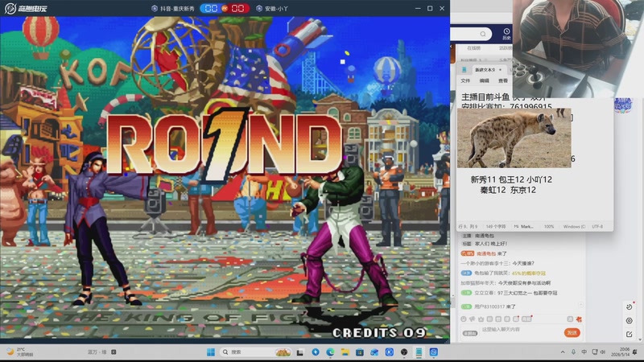Click the right player name 安徽-小Y

276,8
